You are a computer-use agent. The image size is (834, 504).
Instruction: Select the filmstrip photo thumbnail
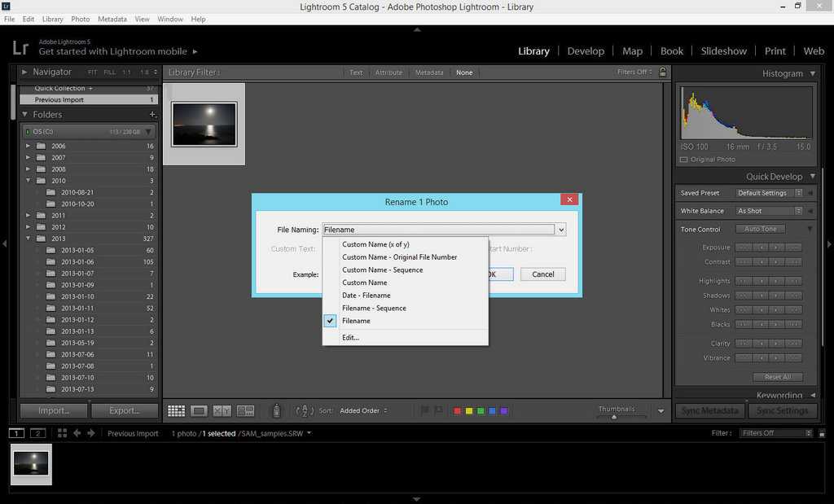pyautogui.click(x=31, y=463)
